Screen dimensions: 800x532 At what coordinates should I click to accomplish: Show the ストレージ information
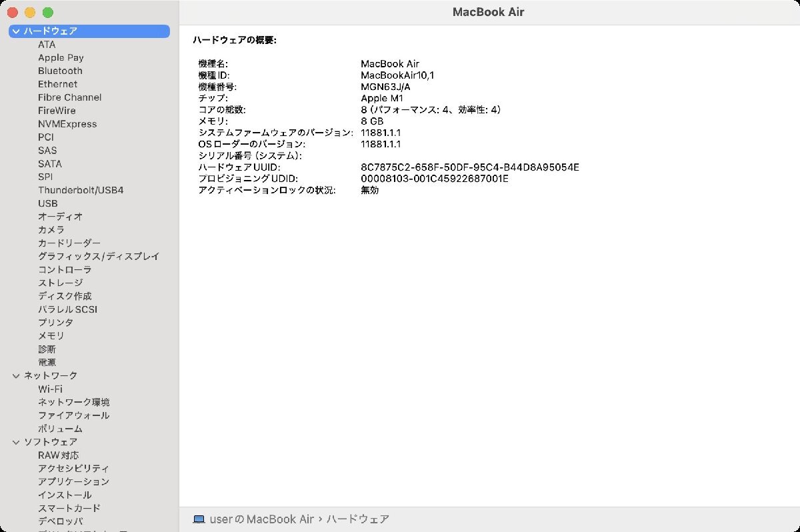click(60, 283)
